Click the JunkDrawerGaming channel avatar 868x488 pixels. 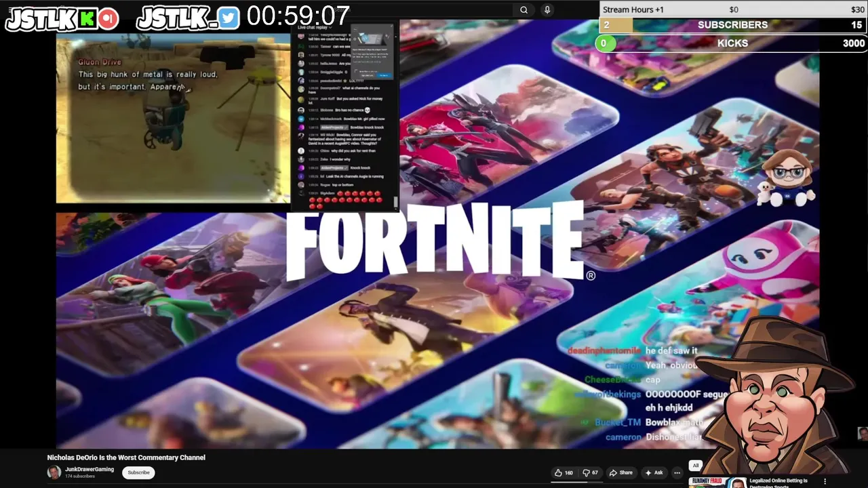(x=54, y=472)
